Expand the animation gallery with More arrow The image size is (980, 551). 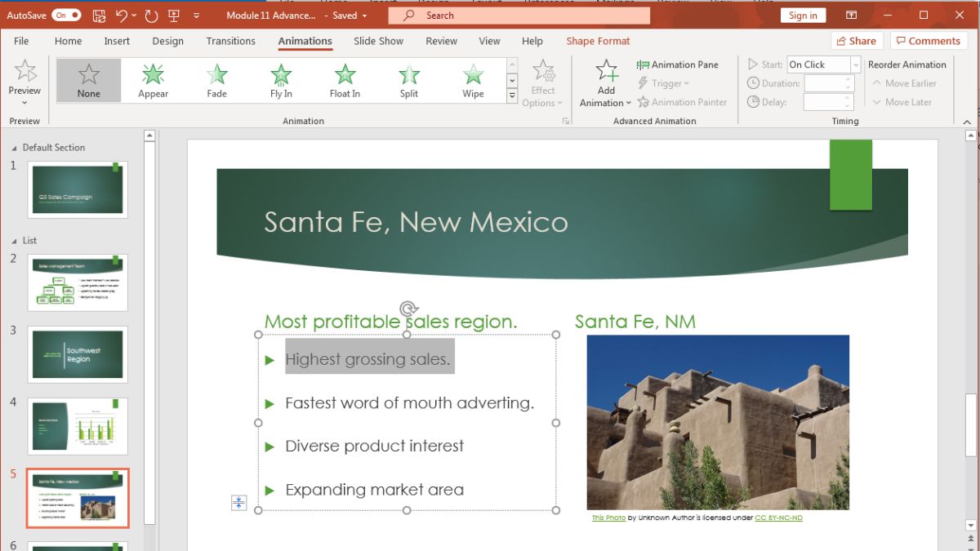coord(511,96)
